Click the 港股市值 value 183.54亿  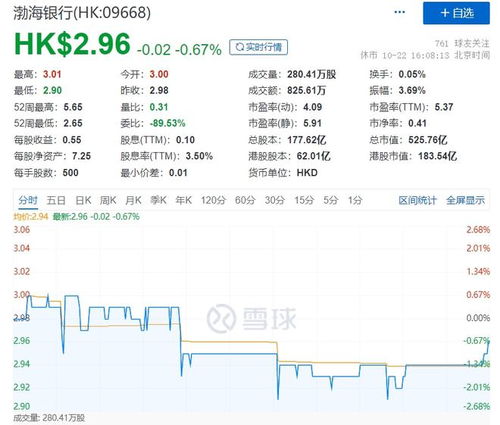pos(437,156)
